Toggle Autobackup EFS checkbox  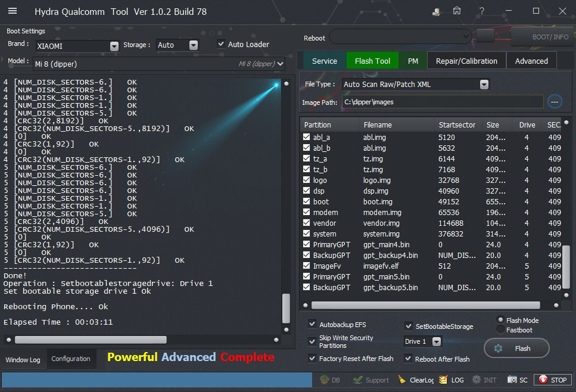[x=312, y=324]
